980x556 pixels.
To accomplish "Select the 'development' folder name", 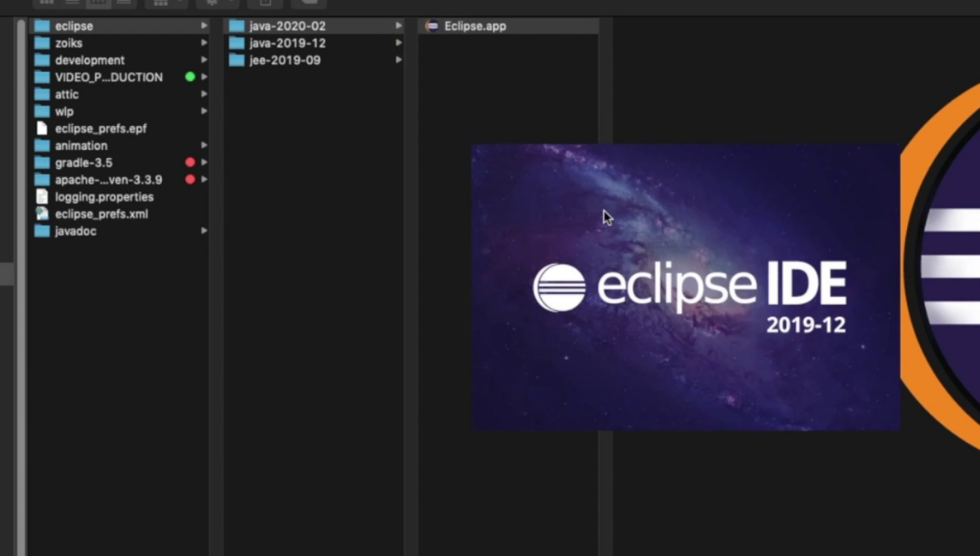I will (90, 60).
